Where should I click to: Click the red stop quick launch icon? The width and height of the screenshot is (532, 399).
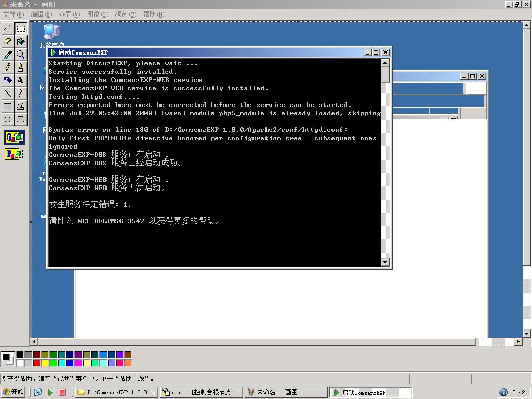point(62,392)
